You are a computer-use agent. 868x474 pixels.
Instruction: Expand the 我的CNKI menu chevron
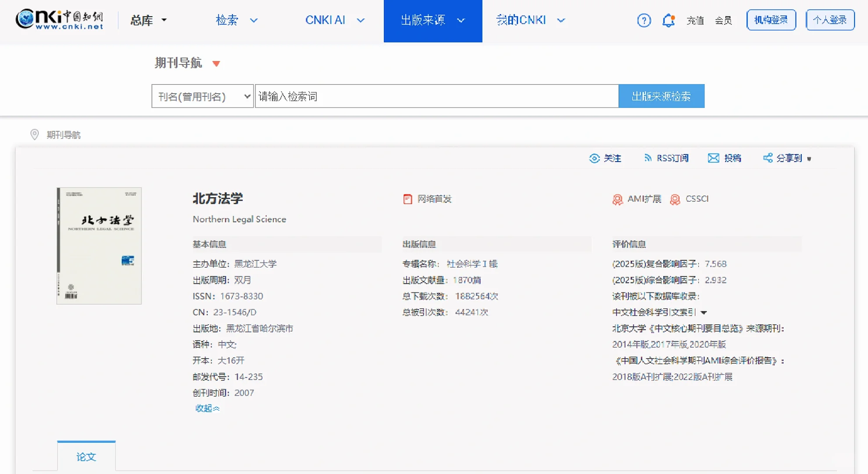561,20
